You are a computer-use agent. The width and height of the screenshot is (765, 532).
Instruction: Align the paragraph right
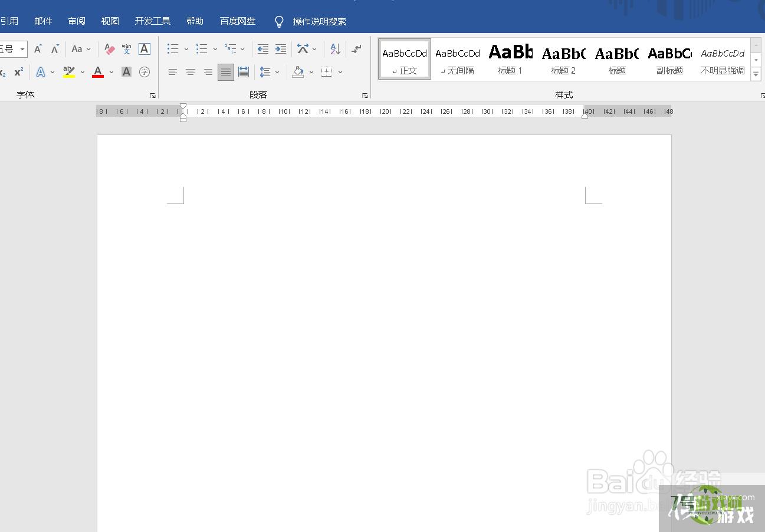208,72
